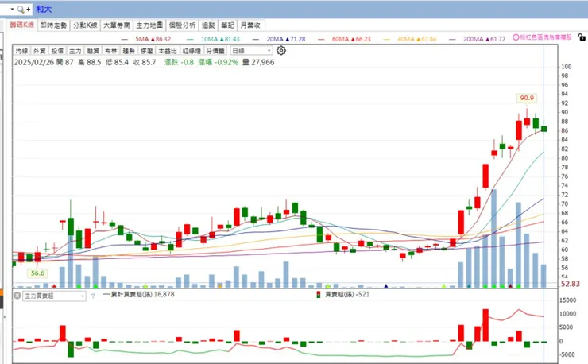Click the 5MA 86.32 legend

pos(146,39)
